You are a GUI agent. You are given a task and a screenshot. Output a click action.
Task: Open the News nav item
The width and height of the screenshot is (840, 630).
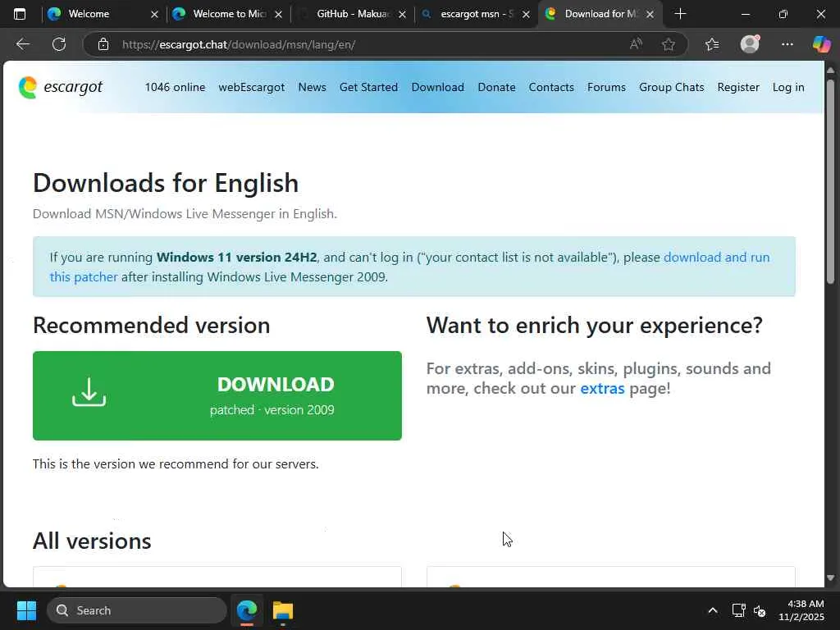tap(312, 87)
